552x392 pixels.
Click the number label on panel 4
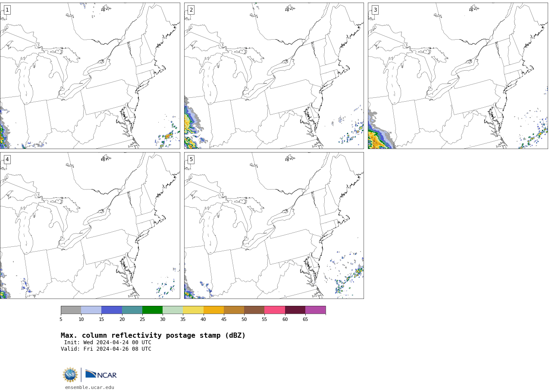[x=7, y=159]
